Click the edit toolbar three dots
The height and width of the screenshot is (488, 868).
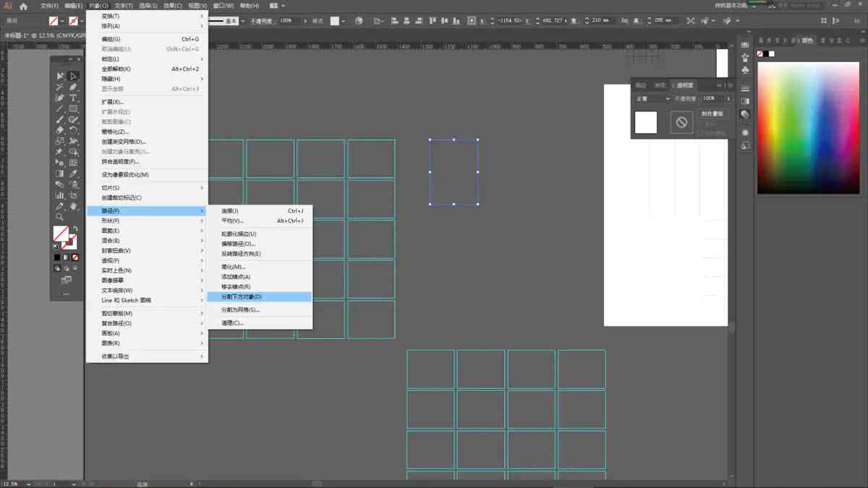click(x=67, y=294)
